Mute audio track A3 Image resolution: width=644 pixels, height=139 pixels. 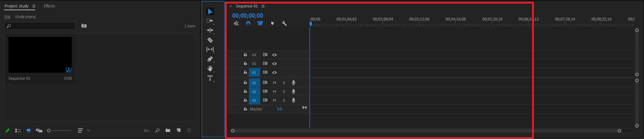coord(274,100)
